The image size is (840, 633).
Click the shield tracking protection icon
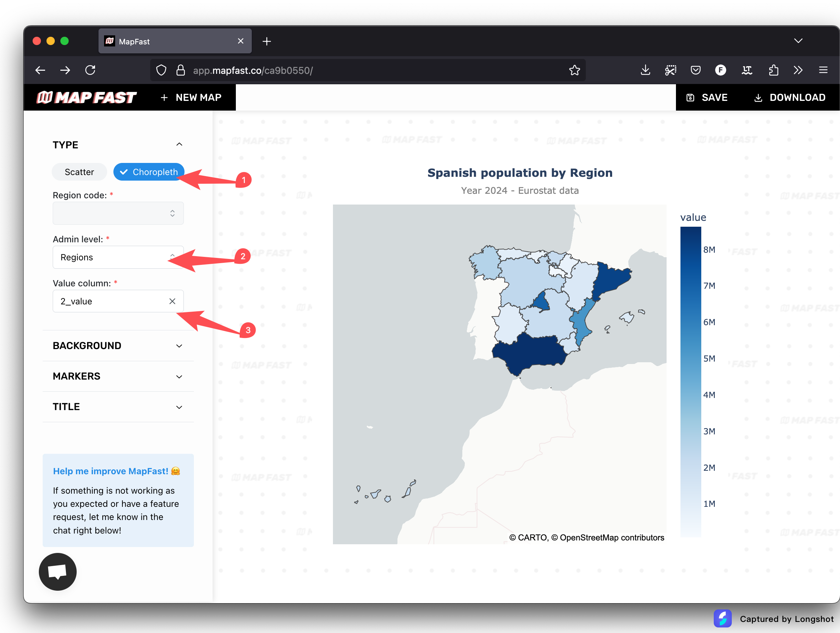(x=161, y=70)
